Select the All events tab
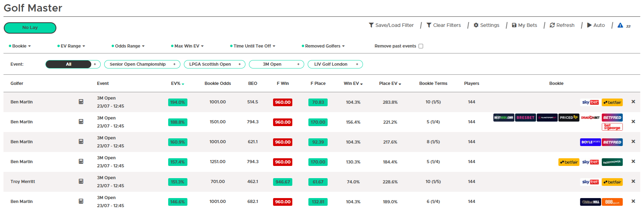644x211 pixels. point(69,64)
